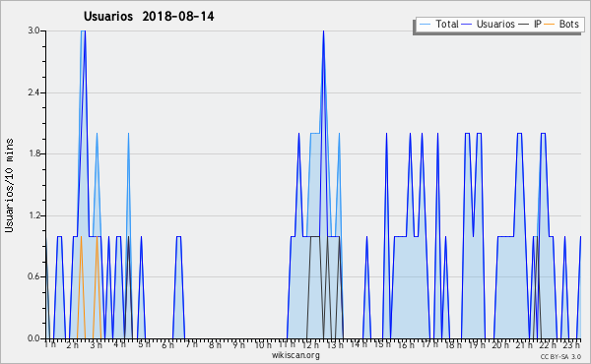Screen dimensions: 591x364
Task: Click the '9 h' x-axis label
Action: tap(238, 344)
